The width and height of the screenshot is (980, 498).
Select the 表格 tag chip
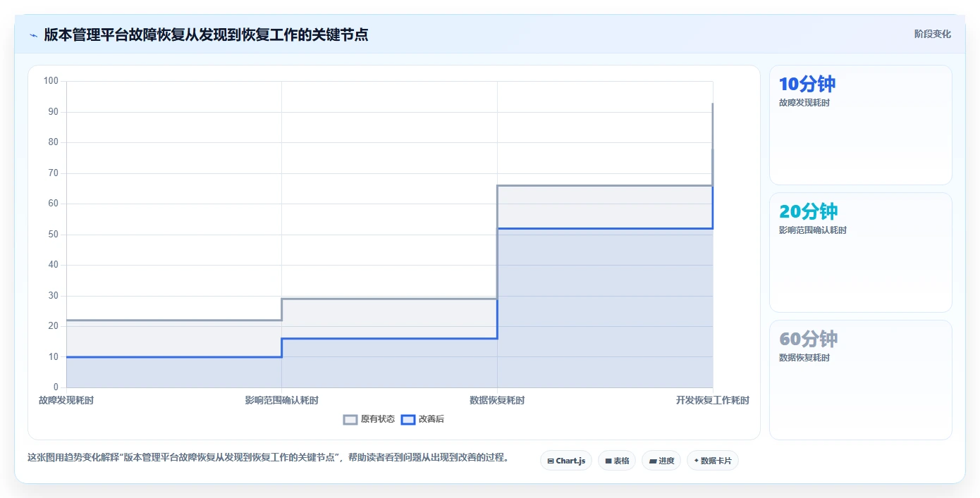(617, 461)
